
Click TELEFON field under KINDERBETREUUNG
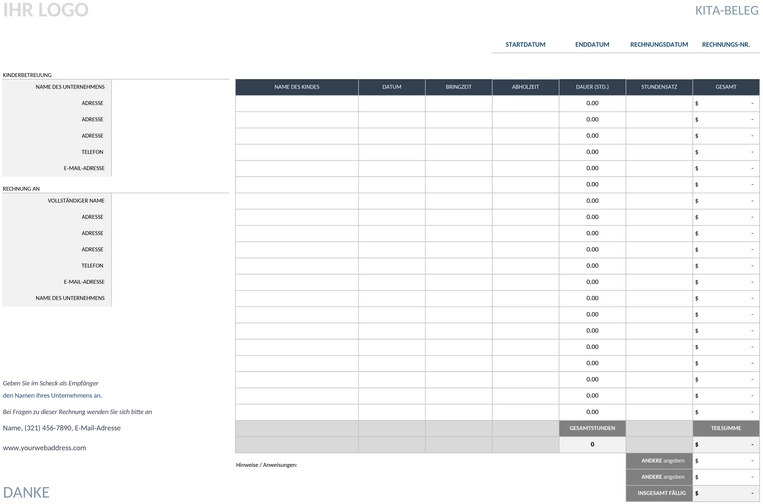coord(170,152)
